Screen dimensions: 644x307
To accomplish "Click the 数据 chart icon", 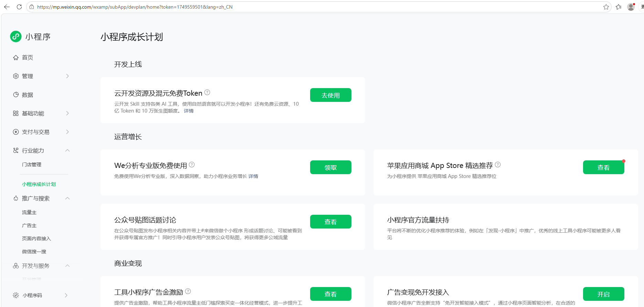I will click(16, 95).
